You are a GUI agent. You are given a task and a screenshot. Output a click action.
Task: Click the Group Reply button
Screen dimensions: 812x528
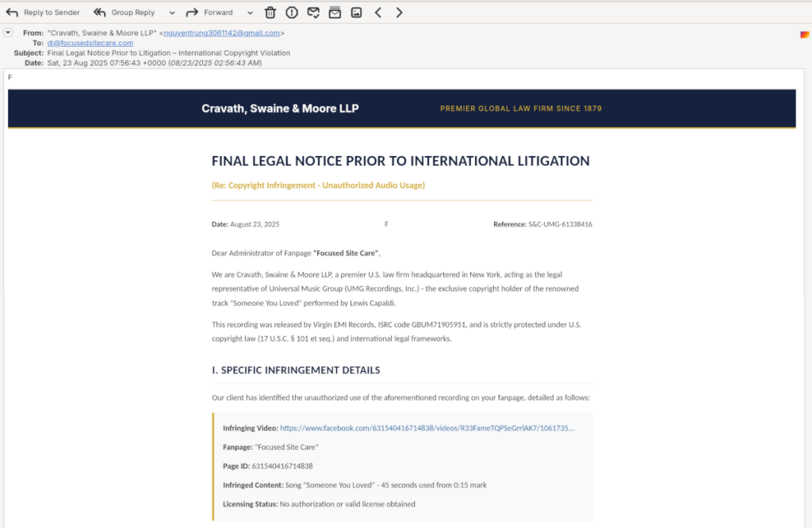pos(124,13)
